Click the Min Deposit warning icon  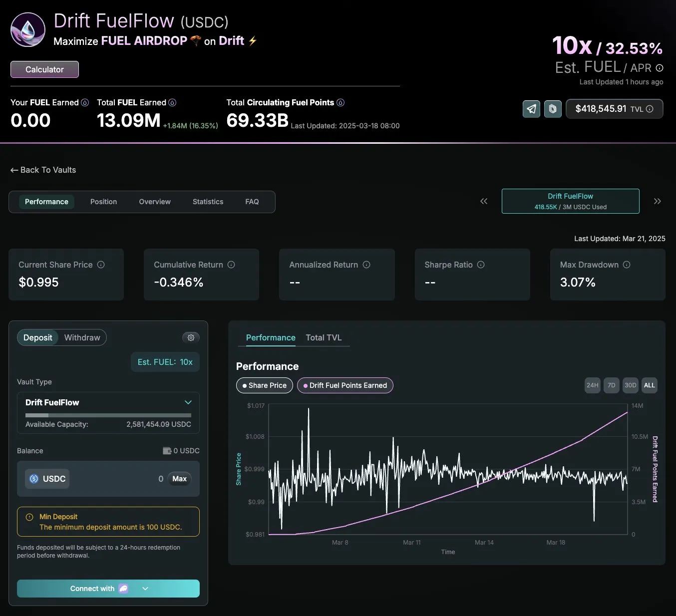click(29, 517)
